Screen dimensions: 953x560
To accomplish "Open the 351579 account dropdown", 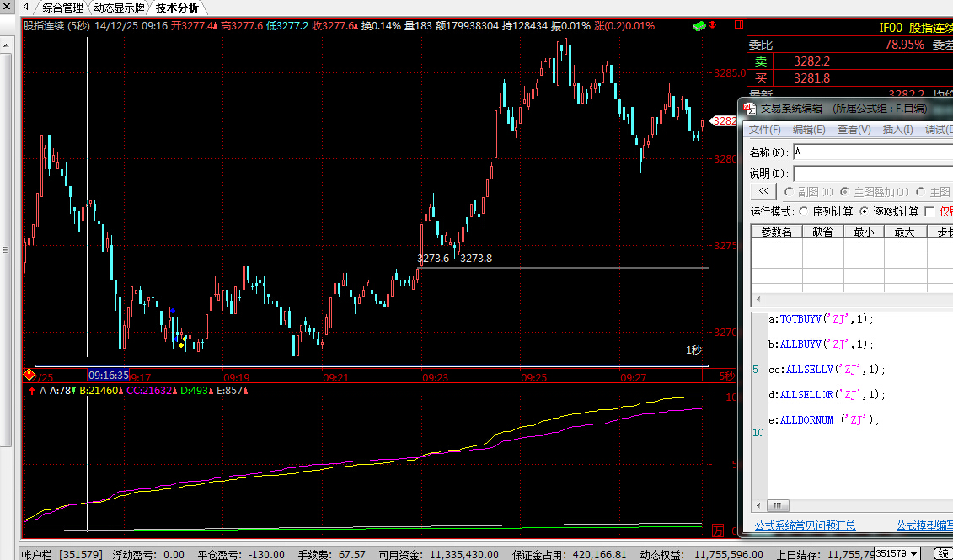I will [897, 553].
